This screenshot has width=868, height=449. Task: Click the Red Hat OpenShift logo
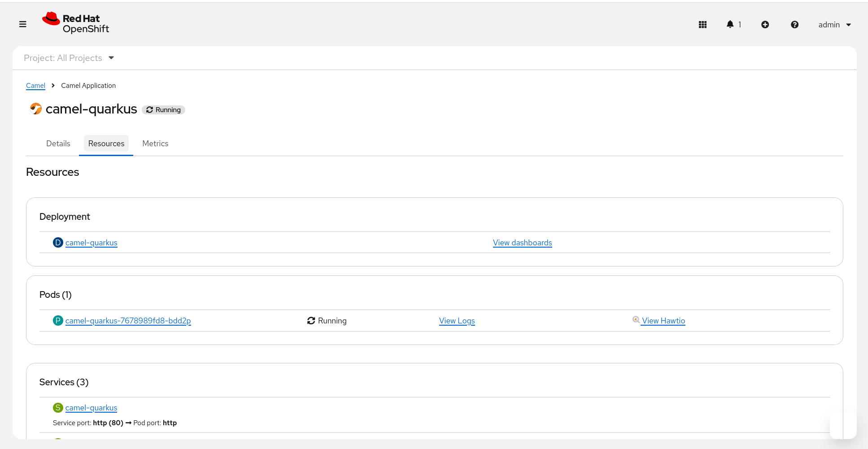tap(75, 23)
